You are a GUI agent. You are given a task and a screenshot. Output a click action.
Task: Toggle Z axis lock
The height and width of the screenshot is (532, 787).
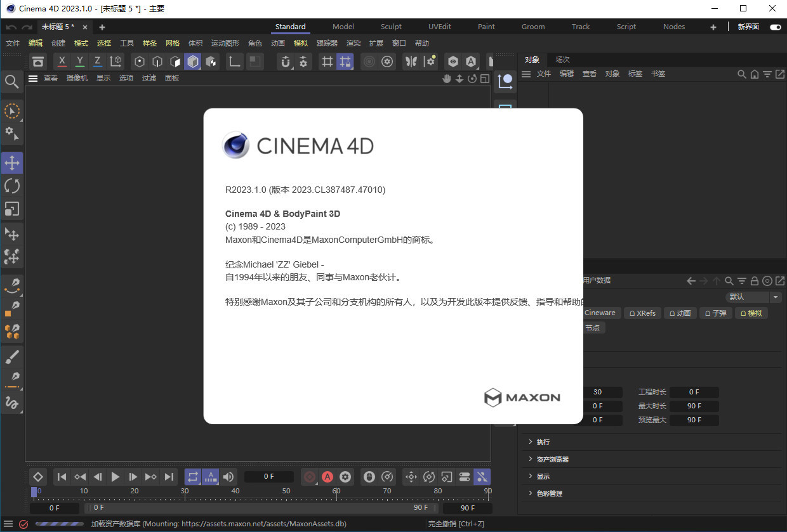(97, 62)
